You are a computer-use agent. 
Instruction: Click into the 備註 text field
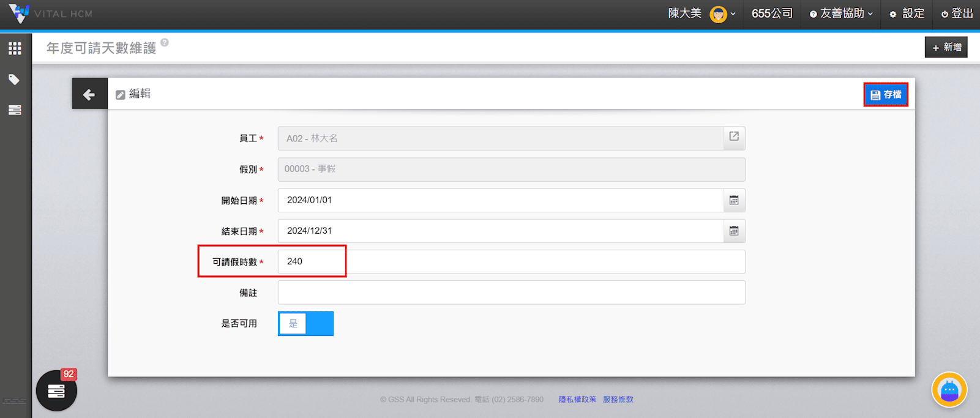point(511,293)
